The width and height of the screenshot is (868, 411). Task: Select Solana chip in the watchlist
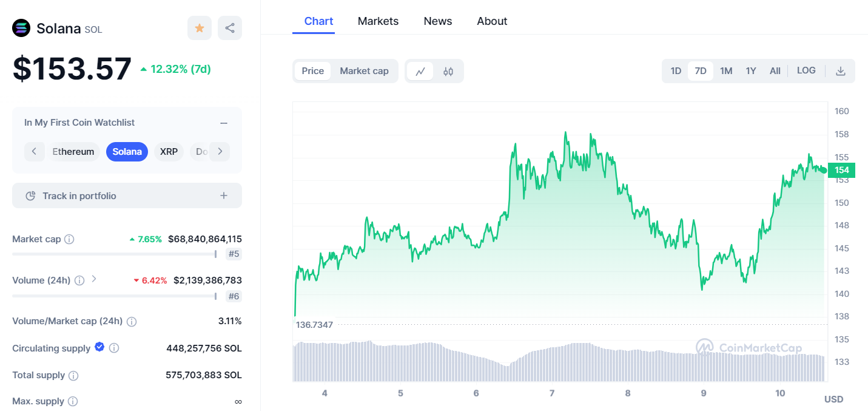(x=127, y=151)
